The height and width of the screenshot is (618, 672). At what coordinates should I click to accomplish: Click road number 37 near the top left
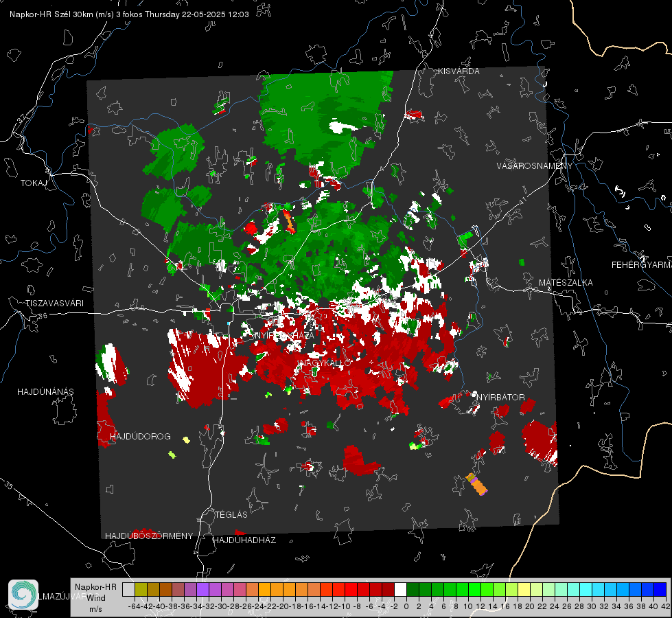pos(21,117)
